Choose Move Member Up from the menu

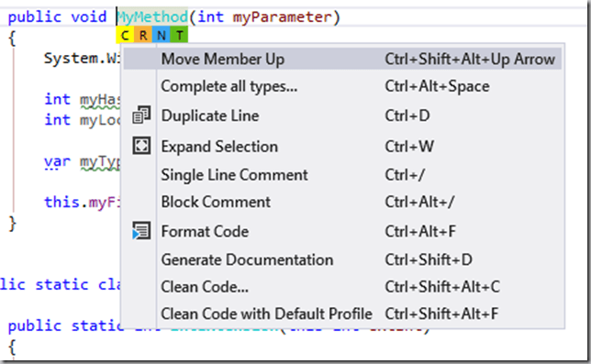click(x=342, y=59)
